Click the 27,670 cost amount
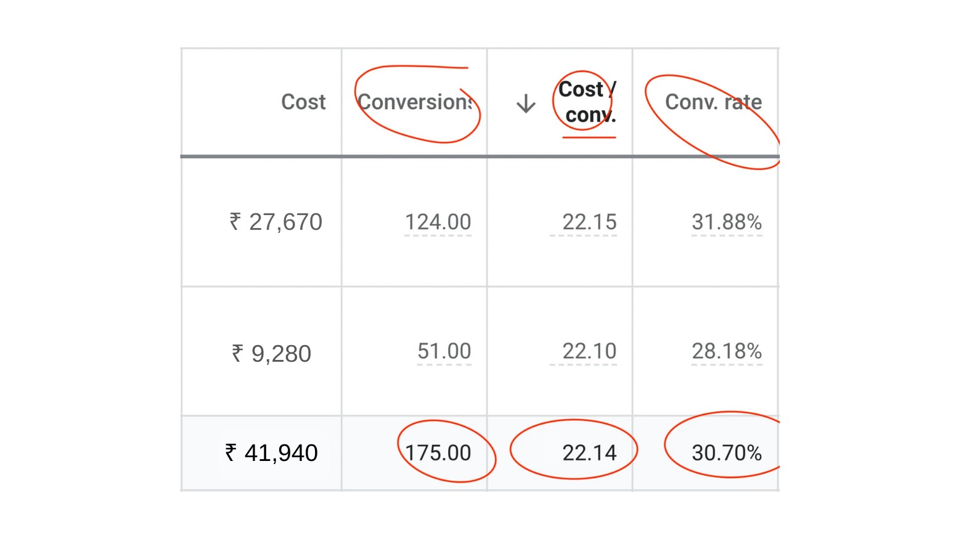This screenshot has width=980, height=546. [285, 222]
